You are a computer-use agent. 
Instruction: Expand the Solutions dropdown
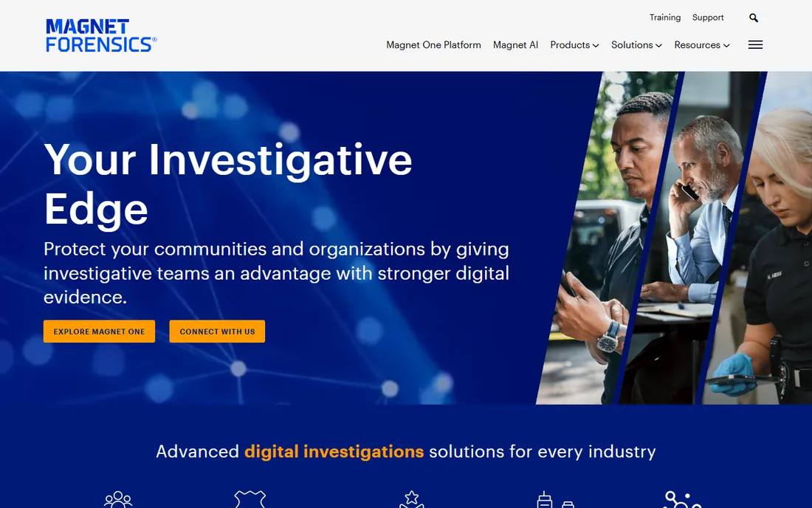[x=636, y=45]
